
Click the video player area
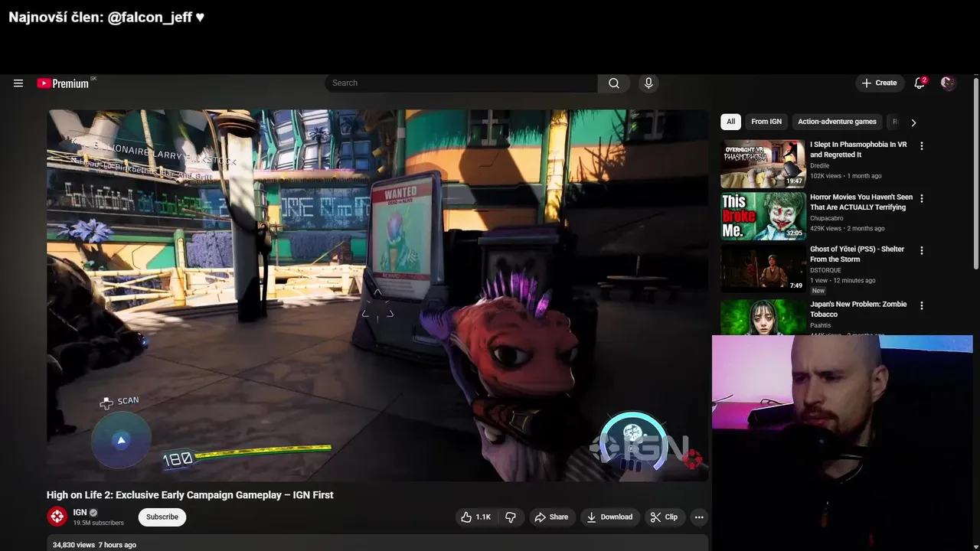tap(377, 295)
